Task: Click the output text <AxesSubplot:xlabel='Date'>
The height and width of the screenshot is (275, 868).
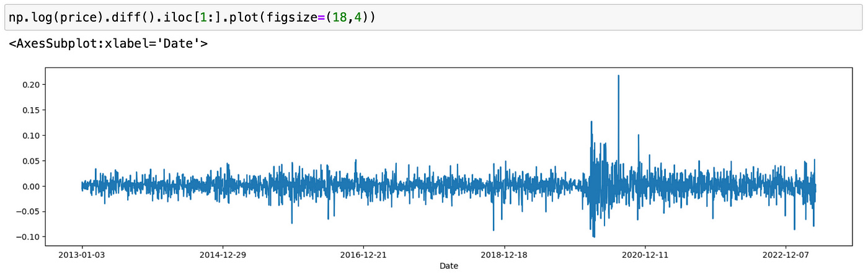Action: pos(108,45)
